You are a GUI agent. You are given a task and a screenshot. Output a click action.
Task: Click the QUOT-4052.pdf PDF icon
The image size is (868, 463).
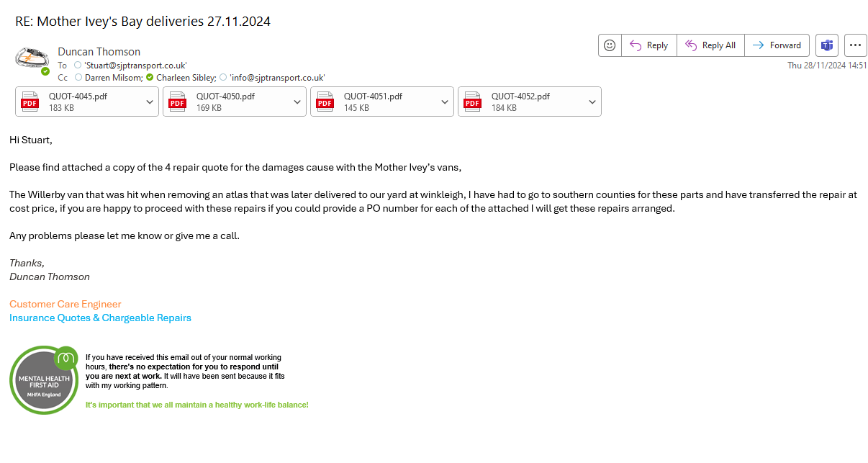473,102
